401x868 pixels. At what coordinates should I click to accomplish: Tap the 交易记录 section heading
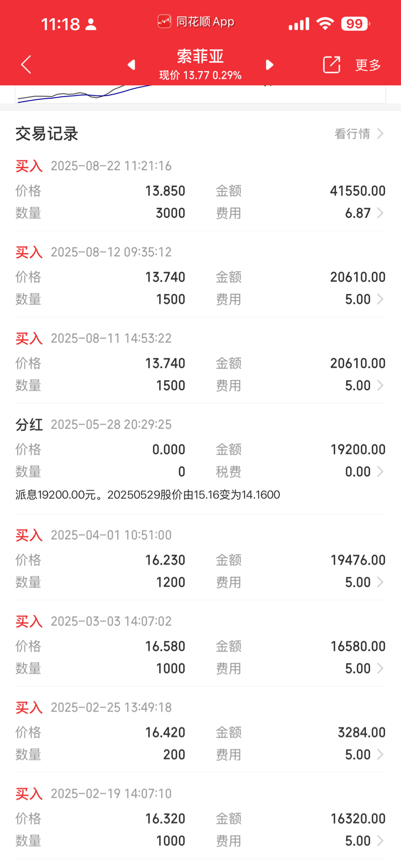coord(46,134)
